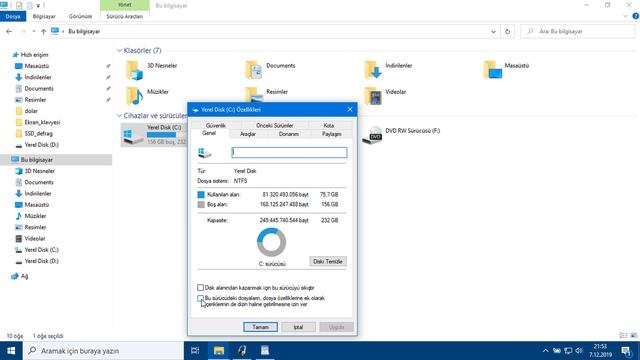Switch to the Araçlar tab

point(248,134)
